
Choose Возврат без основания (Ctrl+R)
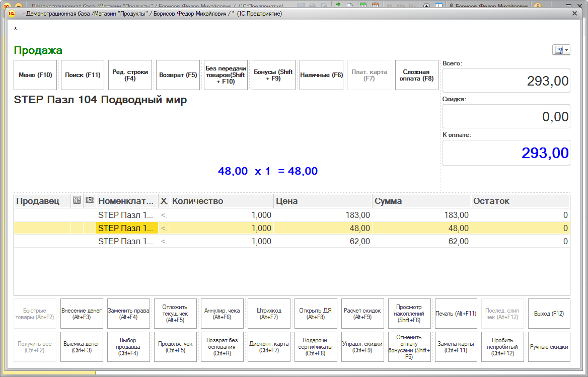click(223, 347)
